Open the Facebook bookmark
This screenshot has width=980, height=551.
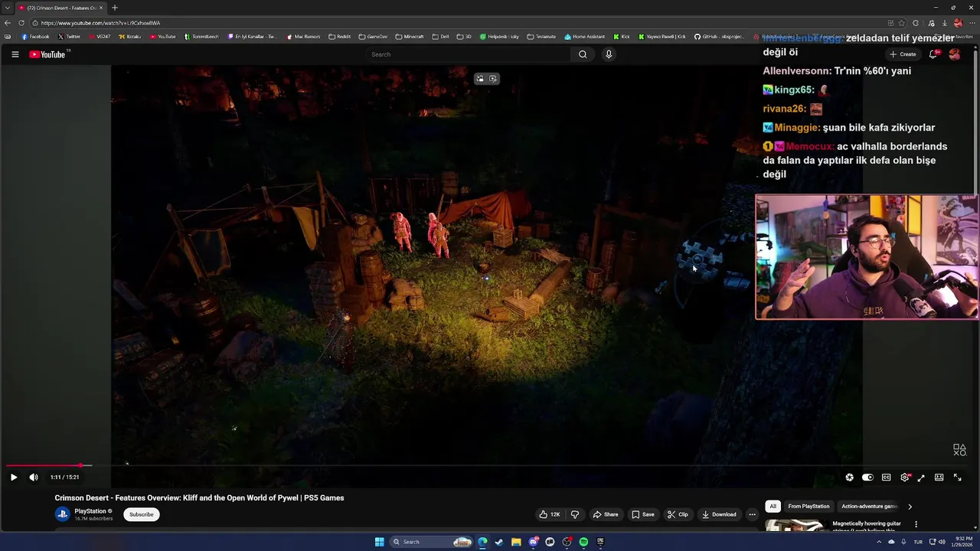tap(35, 37)
